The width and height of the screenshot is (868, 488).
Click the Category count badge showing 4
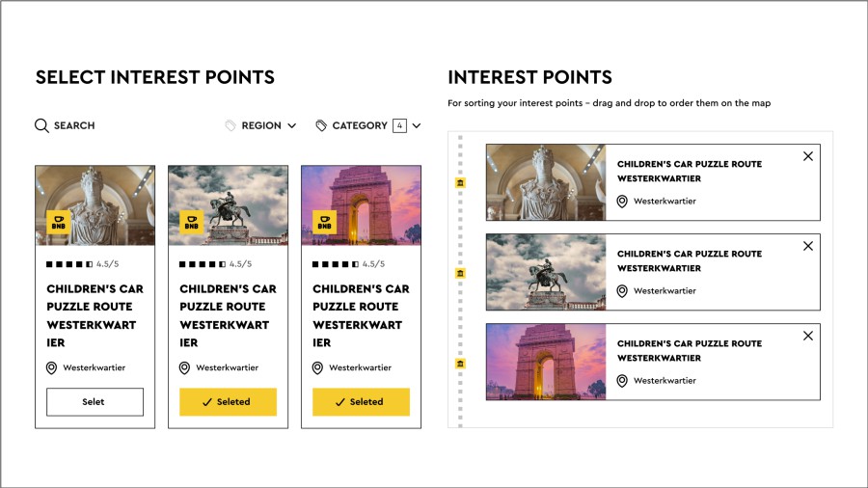[x=399, y=125]
